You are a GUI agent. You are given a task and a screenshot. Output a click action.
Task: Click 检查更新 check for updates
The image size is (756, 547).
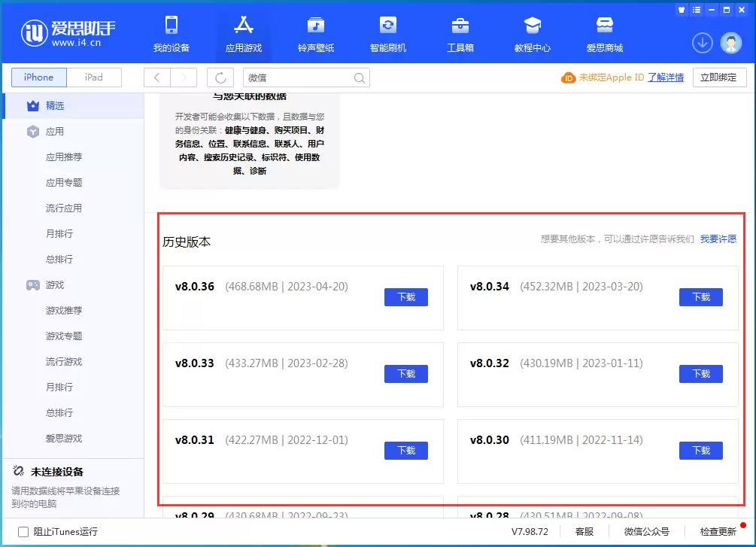coord(718,531)
